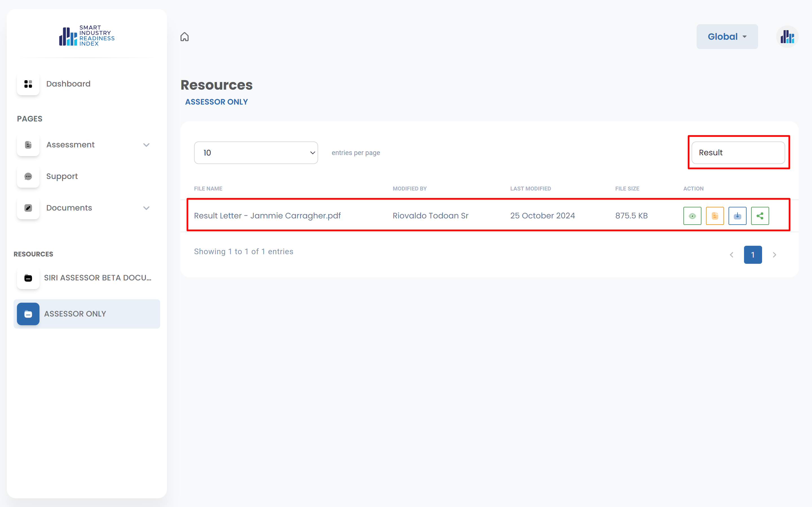Share the Result Letter file
This screenshot has height=507, width=812.
tap(760, 216)
